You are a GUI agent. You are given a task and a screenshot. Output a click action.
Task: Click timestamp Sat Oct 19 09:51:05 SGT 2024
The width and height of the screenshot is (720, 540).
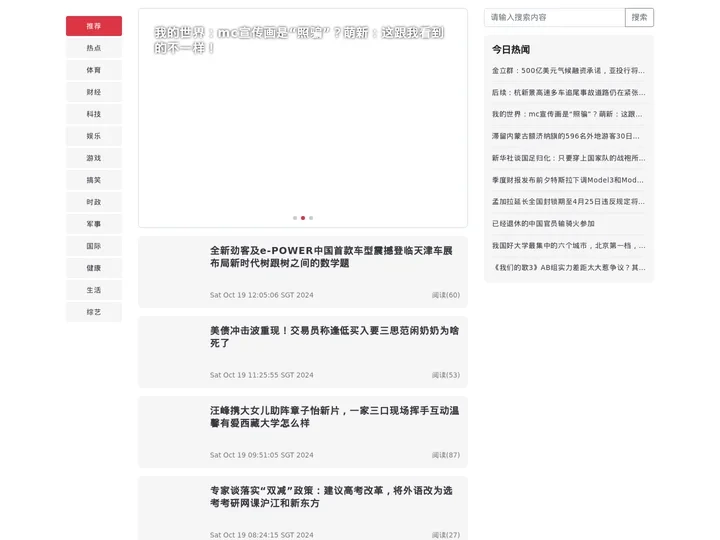click(x=262, y=455)
